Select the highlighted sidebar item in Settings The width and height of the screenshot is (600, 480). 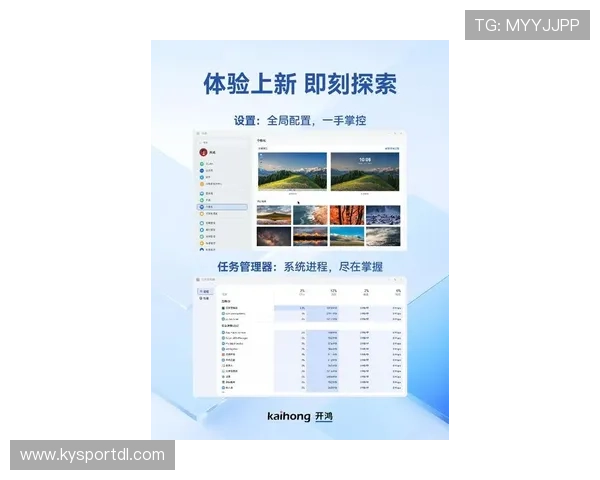click(x=222, y=207)
